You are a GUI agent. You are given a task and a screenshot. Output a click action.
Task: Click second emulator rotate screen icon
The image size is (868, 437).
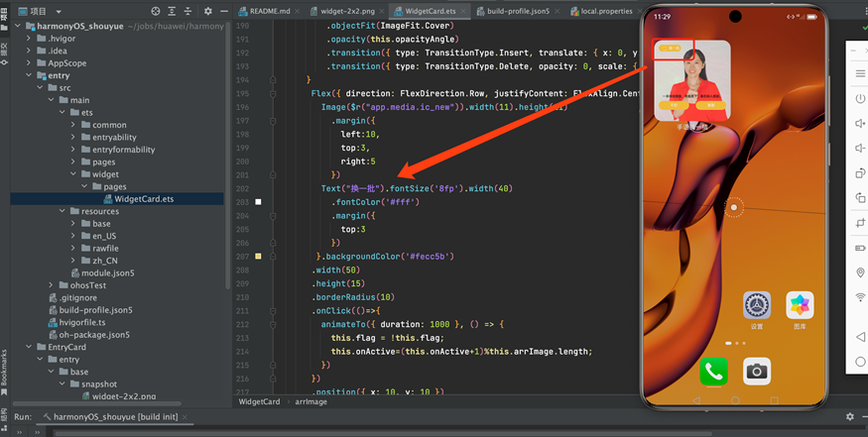tap(860, 197)
